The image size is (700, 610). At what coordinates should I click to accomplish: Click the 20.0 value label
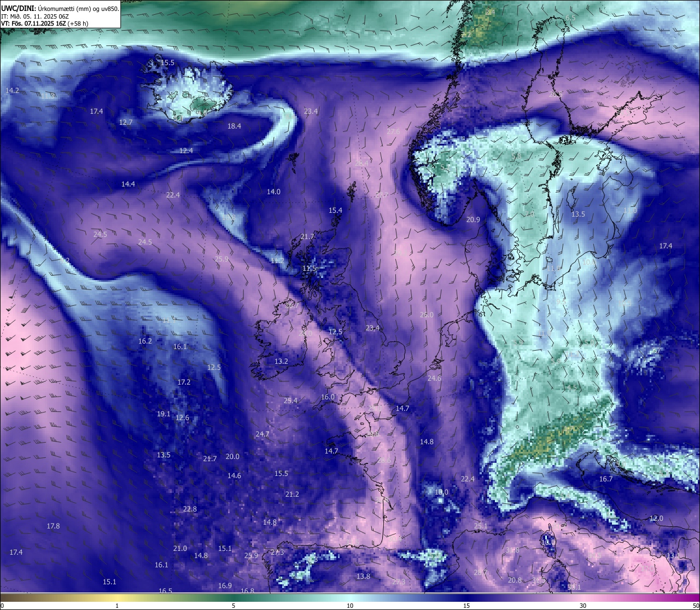232,456
